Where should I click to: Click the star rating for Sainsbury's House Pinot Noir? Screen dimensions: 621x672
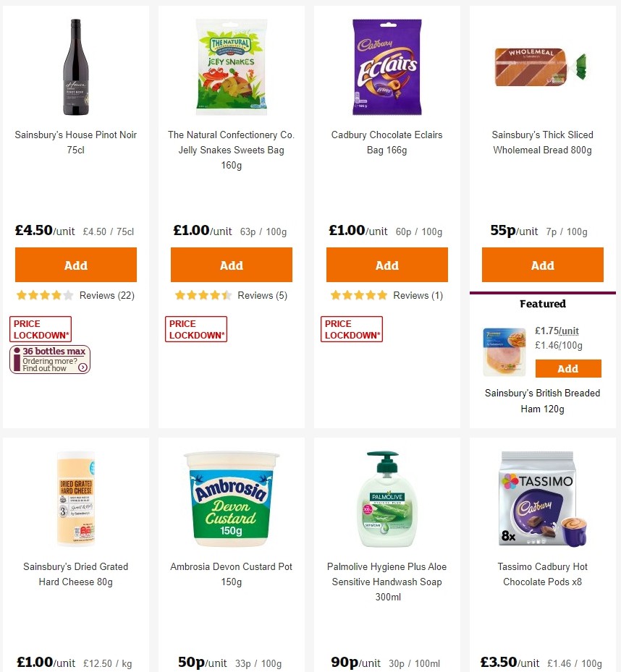pos(43,295)
